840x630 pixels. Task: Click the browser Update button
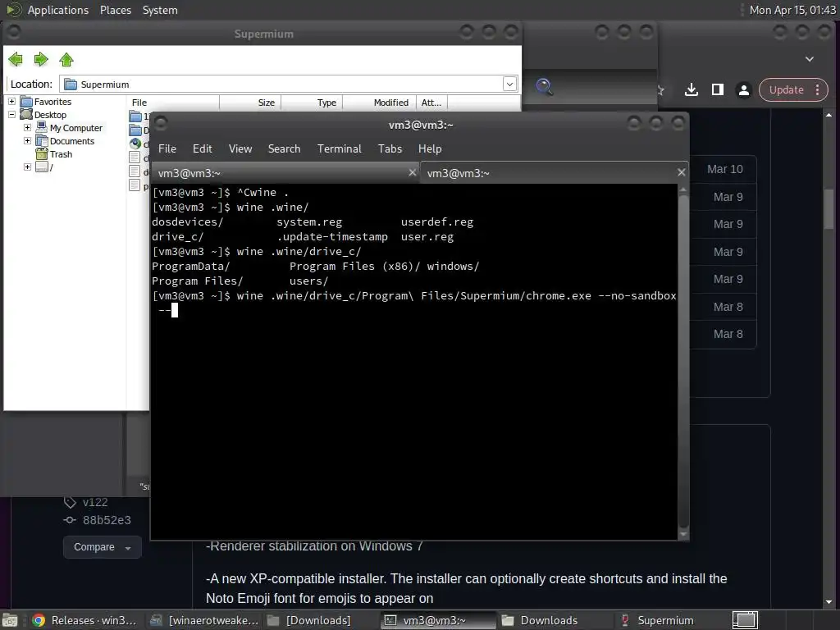coord(787,90)
